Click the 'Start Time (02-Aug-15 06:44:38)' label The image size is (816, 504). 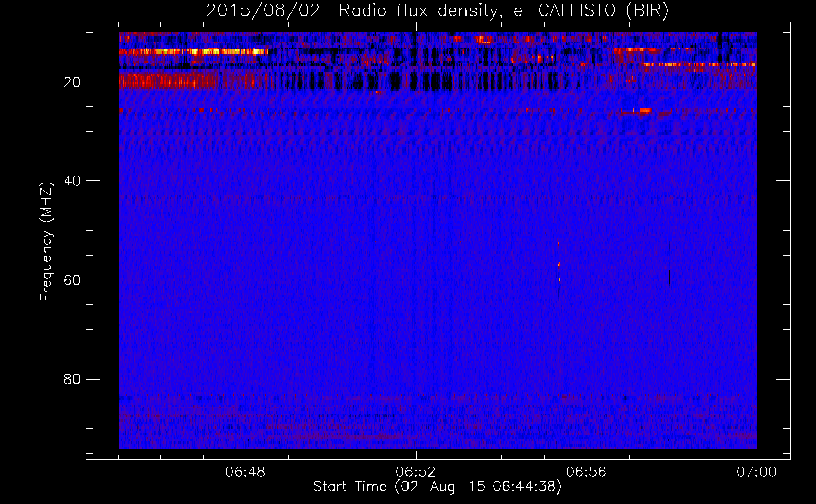tap(437, 487)
